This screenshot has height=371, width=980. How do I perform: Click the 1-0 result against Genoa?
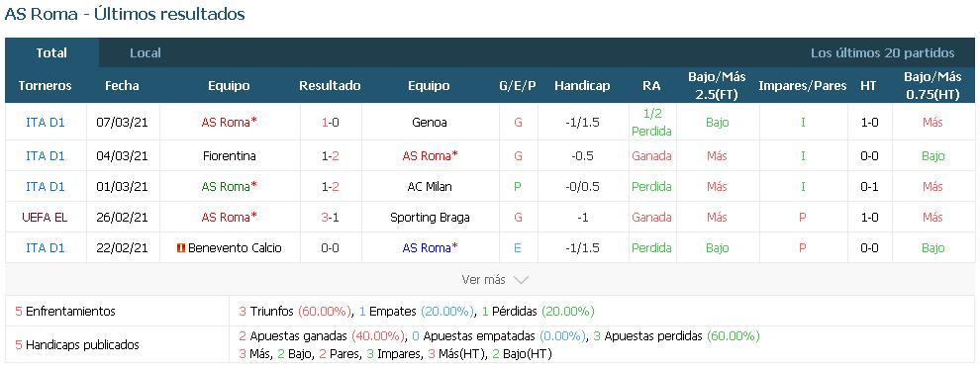point(330,123)
